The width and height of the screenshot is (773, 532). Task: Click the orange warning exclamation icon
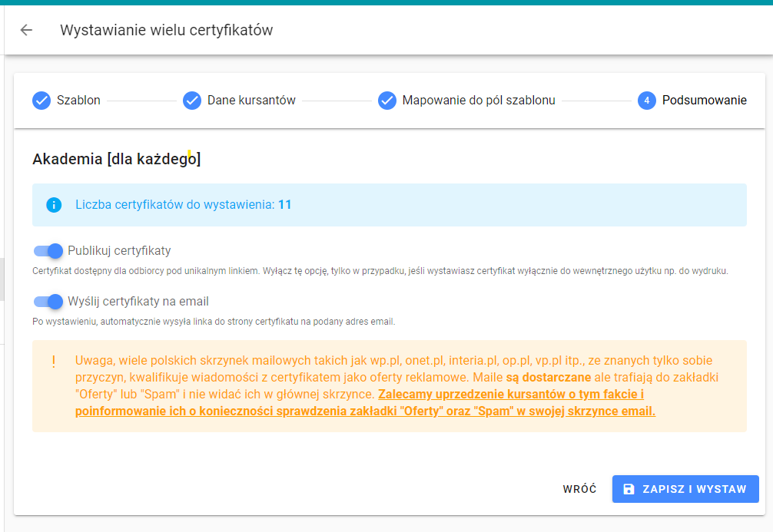tap(54, 362)
